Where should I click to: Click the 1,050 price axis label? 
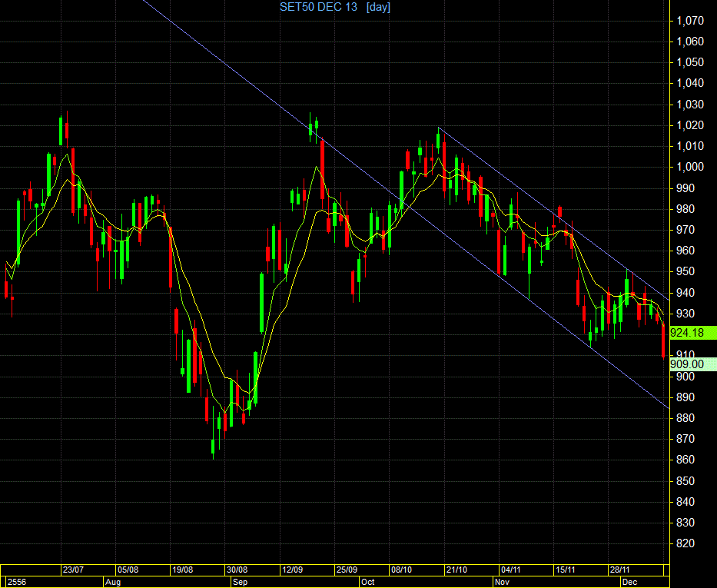coord(690,62)
